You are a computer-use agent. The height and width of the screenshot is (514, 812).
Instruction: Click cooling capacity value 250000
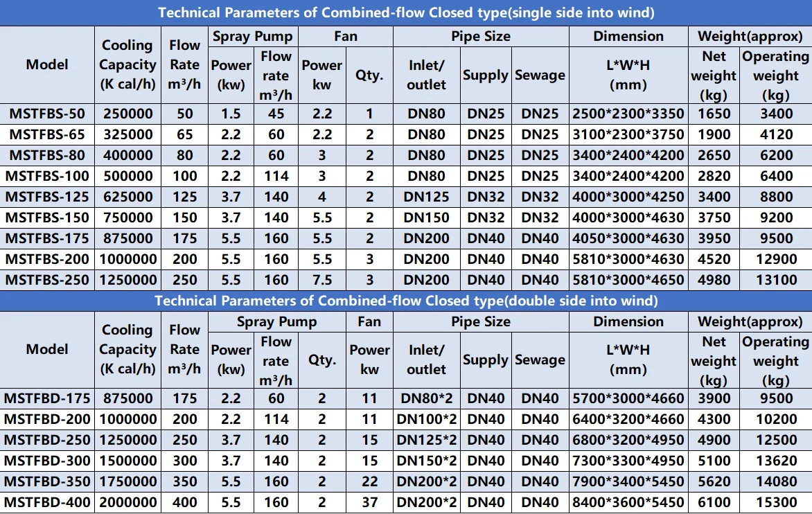[x=128, y=114]
